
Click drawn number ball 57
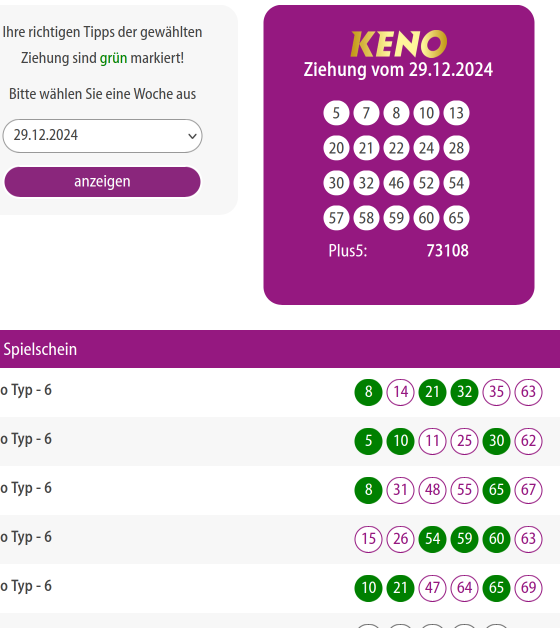[x=336, y=218]
